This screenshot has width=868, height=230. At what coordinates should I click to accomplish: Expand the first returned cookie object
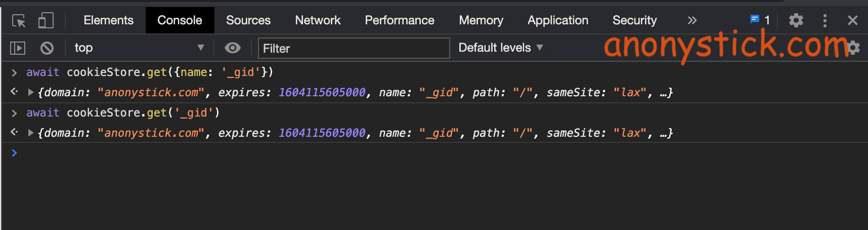[x=31, y=92]
